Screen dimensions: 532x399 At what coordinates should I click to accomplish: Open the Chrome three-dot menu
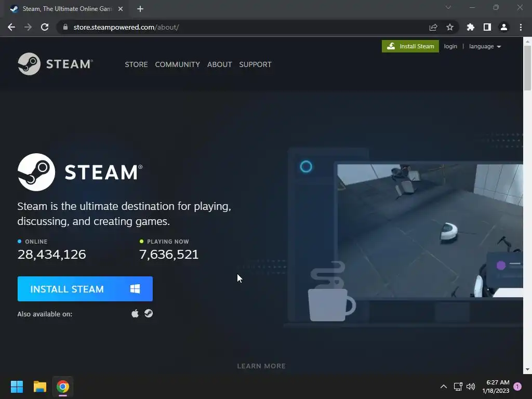(x=521, y=27)
